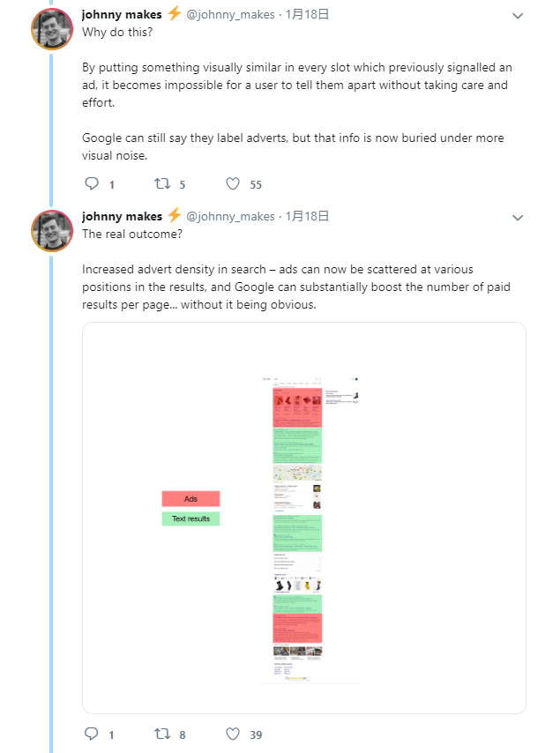Open johnny makes name on second tweet
This screenshot has width=560, height=753.
pos(122,217)
